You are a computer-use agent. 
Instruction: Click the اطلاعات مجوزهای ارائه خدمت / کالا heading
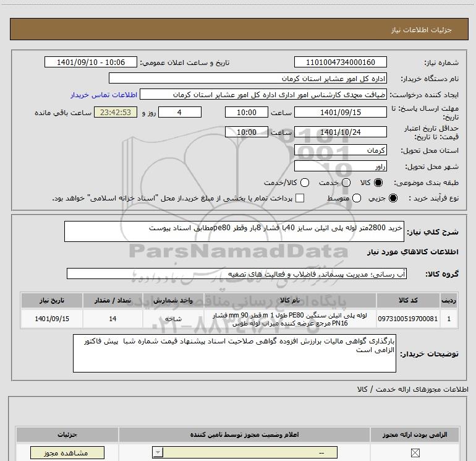pos(412,389)
